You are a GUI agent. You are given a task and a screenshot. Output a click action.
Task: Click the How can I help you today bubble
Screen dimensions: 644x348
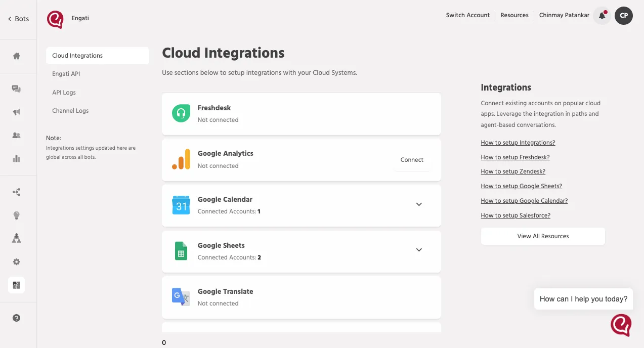coord(583,299)
